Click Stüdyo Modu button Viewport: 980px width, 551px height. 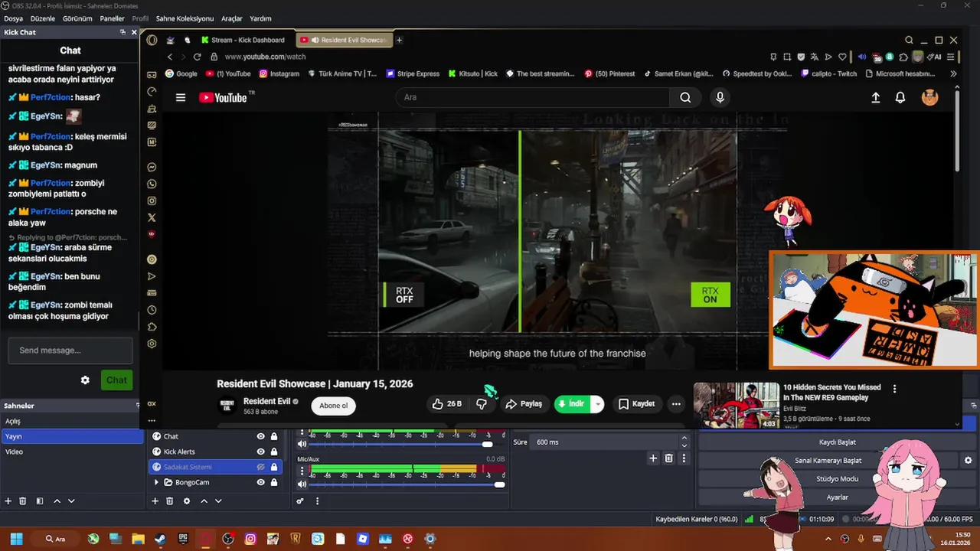pyautogui.click(x=838, y=479)
